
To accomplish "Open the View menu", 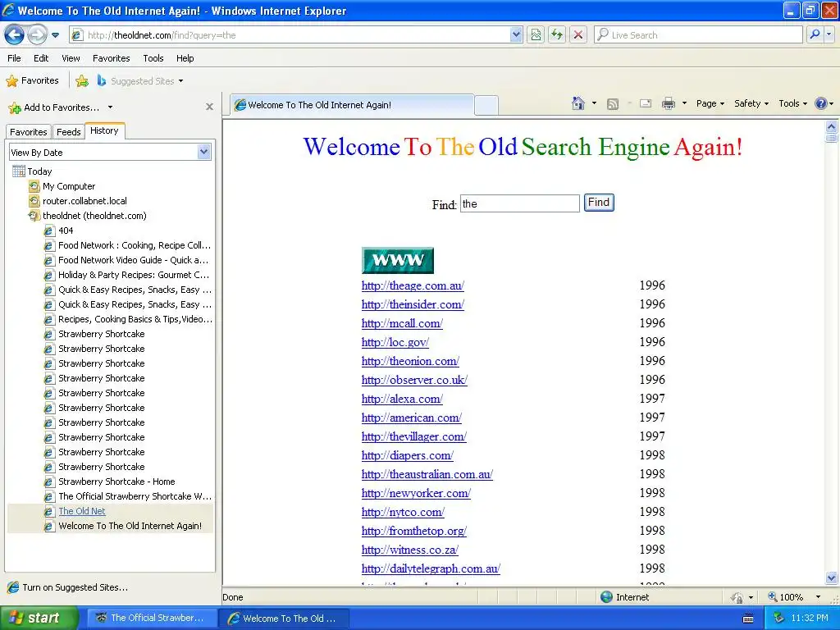I will 71,58.
